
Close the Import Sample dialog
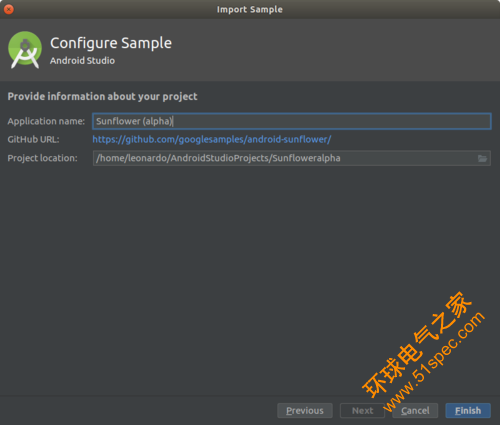click(9, 9)
